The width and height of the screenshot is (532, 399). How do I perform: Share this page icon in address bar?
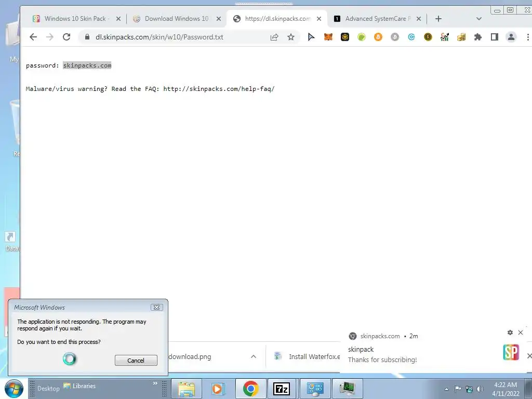click(274, 37)
